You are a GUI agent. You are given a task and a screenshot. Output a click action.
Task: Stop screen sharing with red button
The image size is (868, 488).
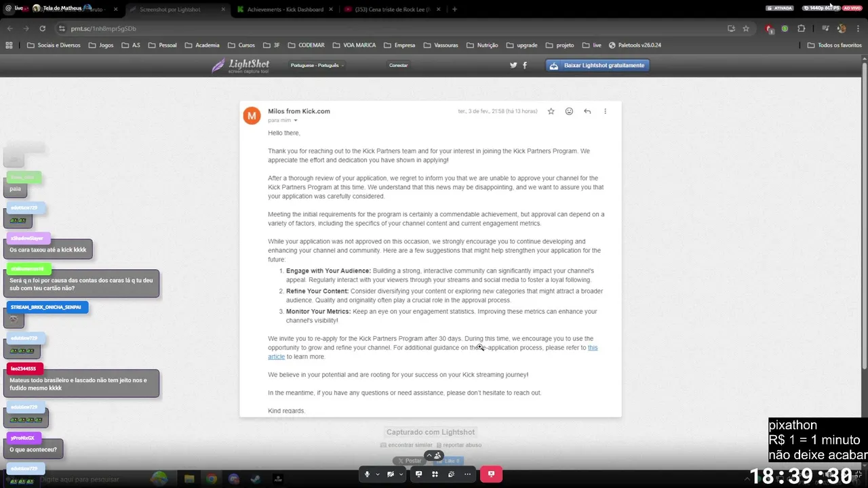(x=492, y=474)
